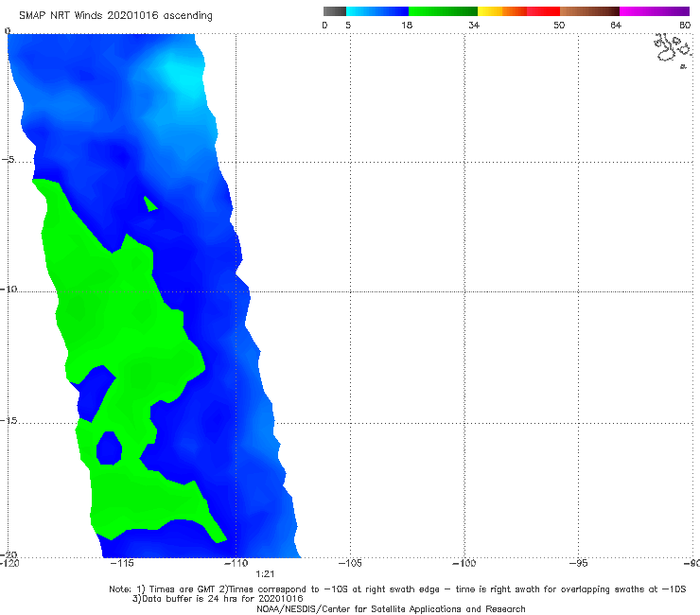Click the magenta-purple segment of the color bar
The height and width of the screenshot is (615, 700).
pyautogui.click(x=655, y=11)
